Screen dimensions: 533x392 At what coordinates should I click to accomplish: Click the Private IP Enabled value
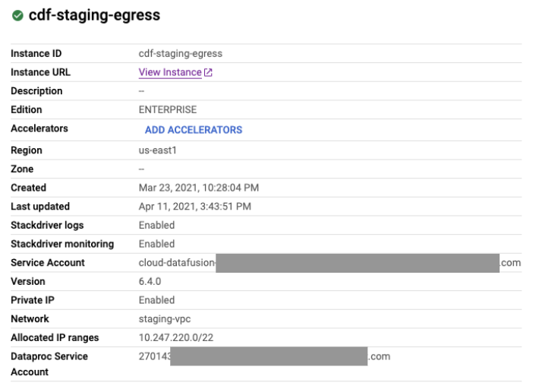click(156, 301)
